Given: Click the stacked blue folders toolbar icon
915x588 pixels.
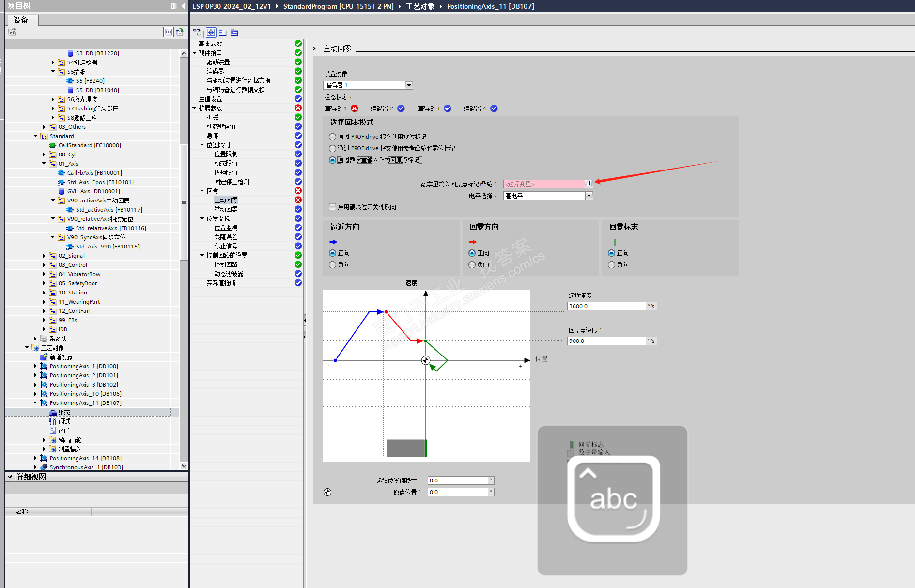Looking at the screenshot, I should point(234,32).
